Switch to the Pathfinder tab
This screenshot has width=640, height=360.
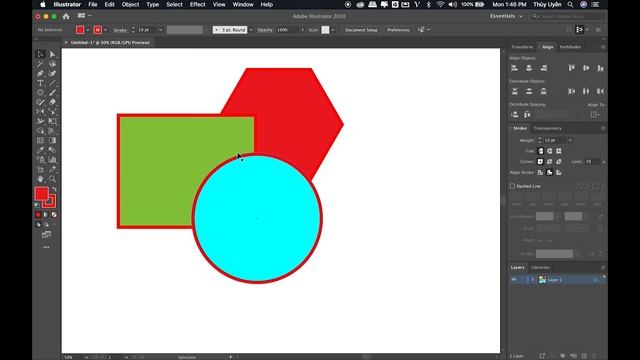[570, 47]
